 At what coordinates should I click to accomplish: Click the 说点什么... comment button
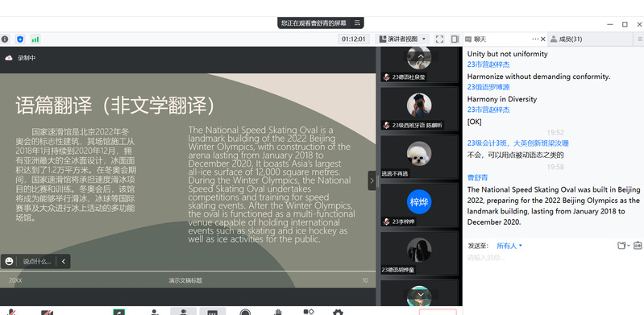point(37,261)
